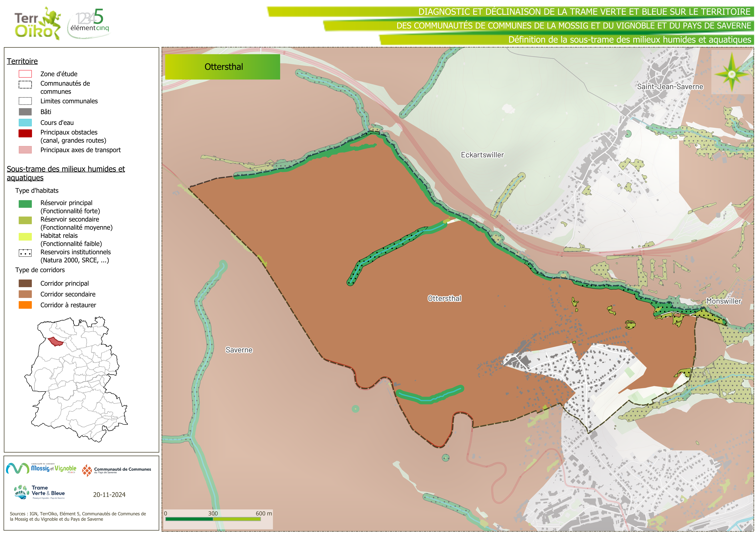Viewport: 756px width, 534px height.
Task: Click the Reservoirs institutionnels dotted legend symbol
Action: click(x=25, y=253)
